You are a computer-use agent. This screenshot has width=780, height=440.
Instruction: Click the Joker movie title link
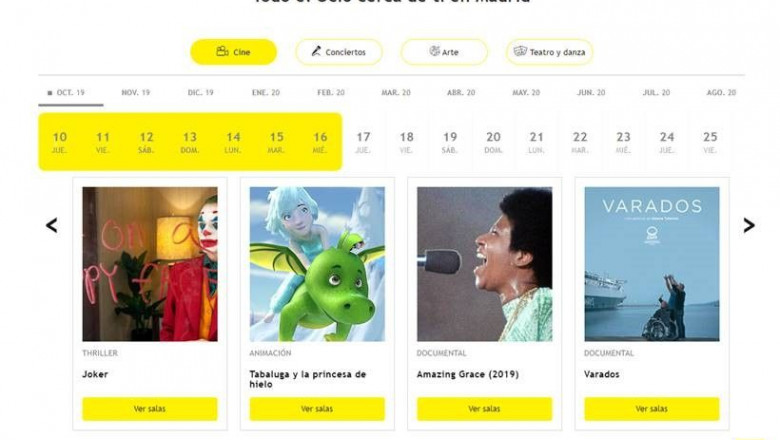(x=95, y=374)
